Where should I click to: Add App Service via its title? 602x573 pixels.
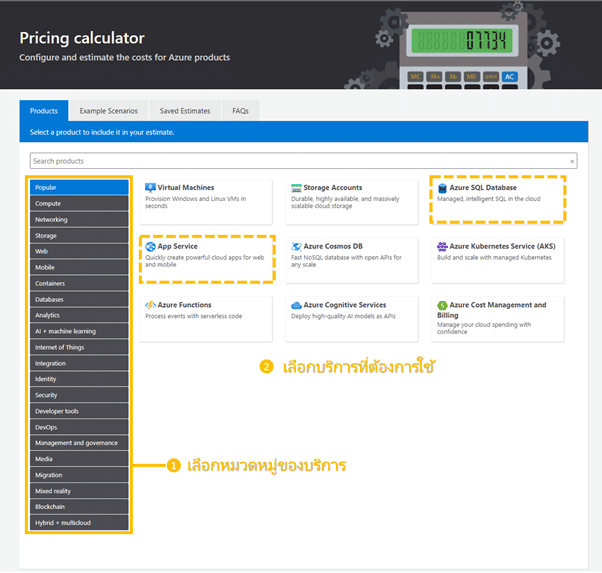[x=177, y=247]
